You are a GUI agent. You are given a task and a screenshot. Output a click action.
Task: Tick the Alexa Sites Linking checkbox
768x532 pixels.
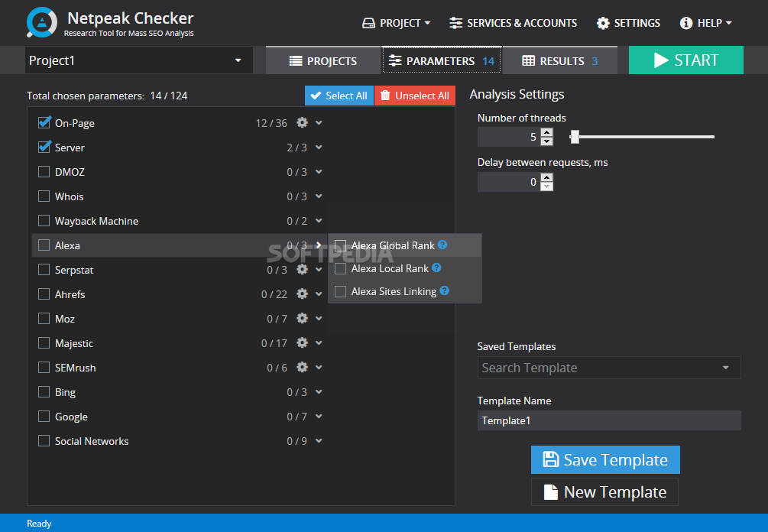(340, 291)
